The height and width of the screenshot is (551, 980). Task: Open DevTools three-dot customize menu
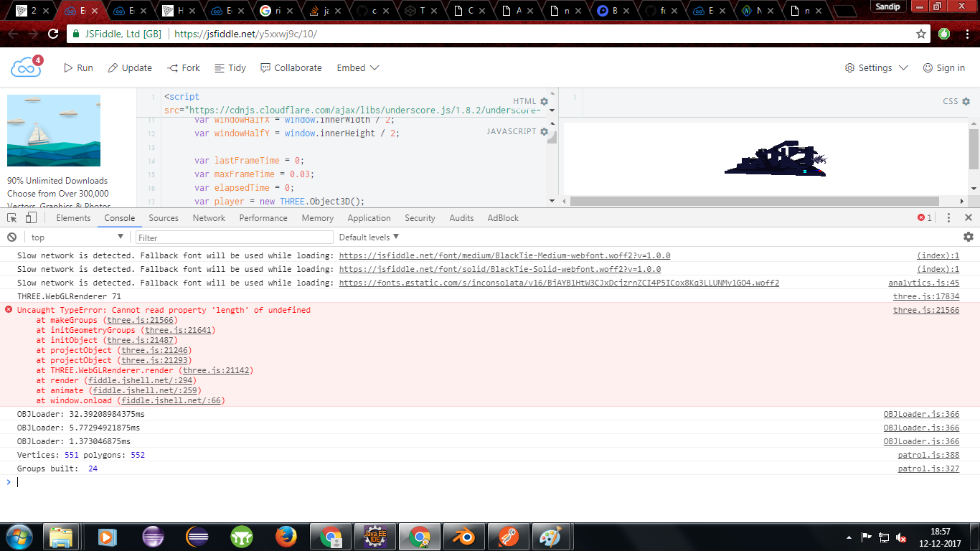(x=948, y=218)
